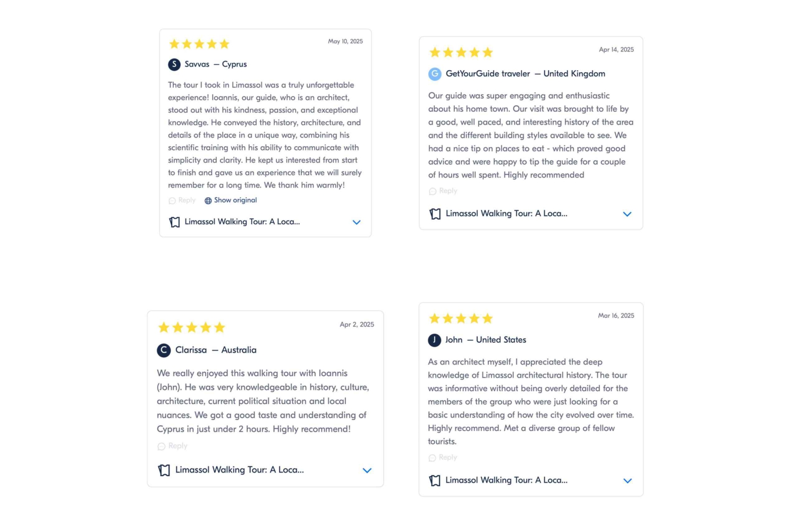The width and height of the screenshot is (797, 532).
Task: Expand the tour chevron in Clarissa's review
Action: (x=367, y=470)
